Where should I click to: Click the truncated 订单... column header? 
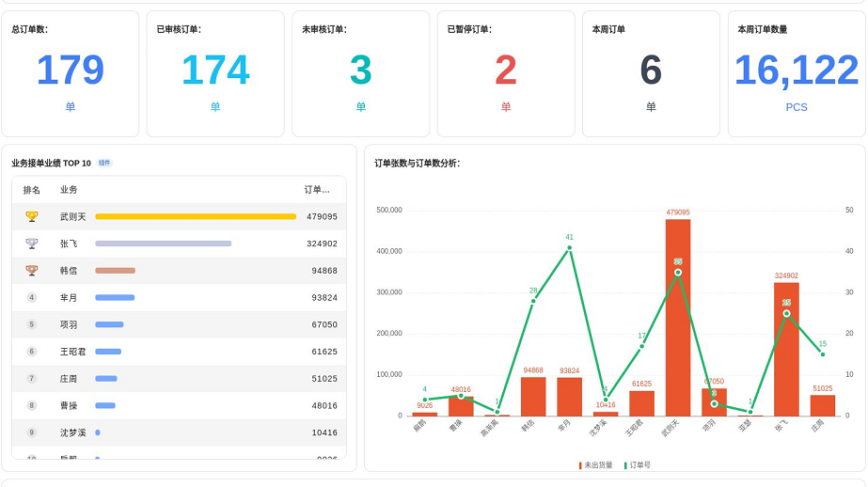[317, 190]
